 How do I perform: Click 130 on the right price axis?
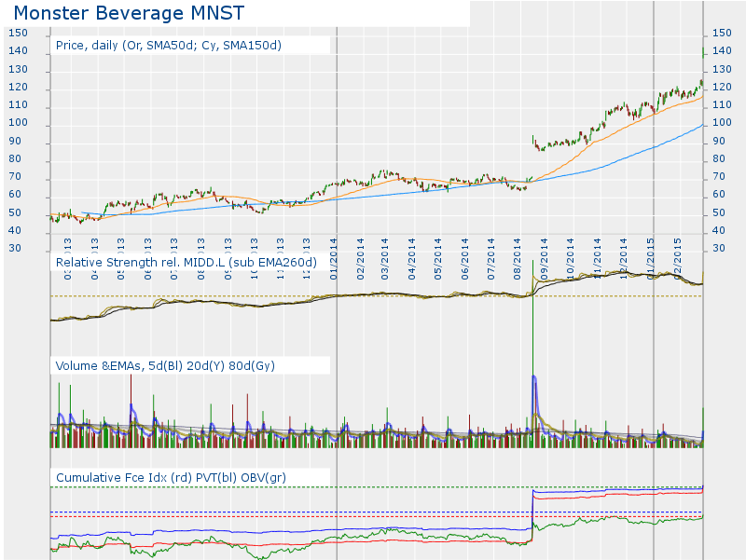[x=722, y=69]
